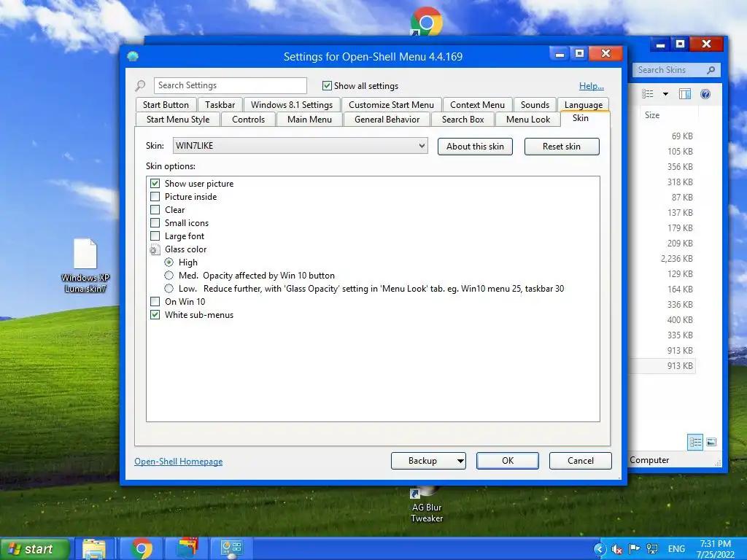Screen dimensions: 747x560
Task: Click the Action Center flag tray icon
Action: [x=634, y=549]
